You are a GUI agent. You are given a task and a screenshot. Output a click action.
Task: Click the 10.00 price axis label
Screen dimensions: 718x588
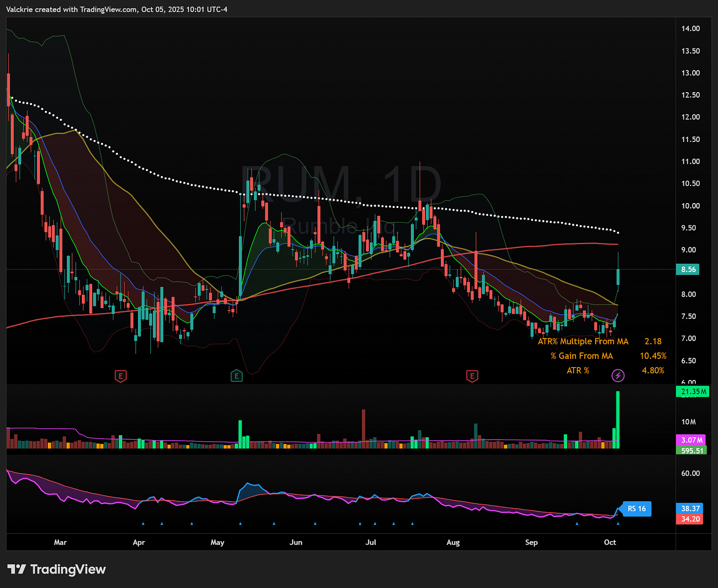[x=690, y=206]
